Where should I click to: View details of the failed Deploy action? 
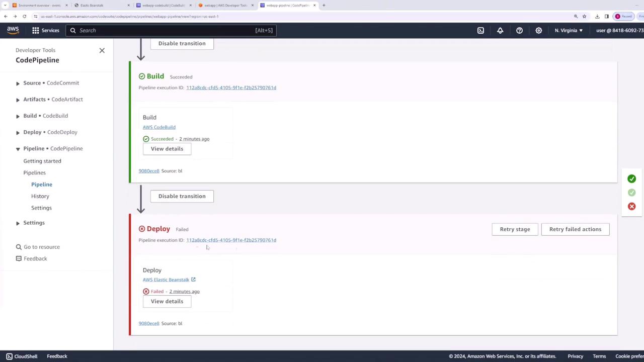tap(167, 301)
